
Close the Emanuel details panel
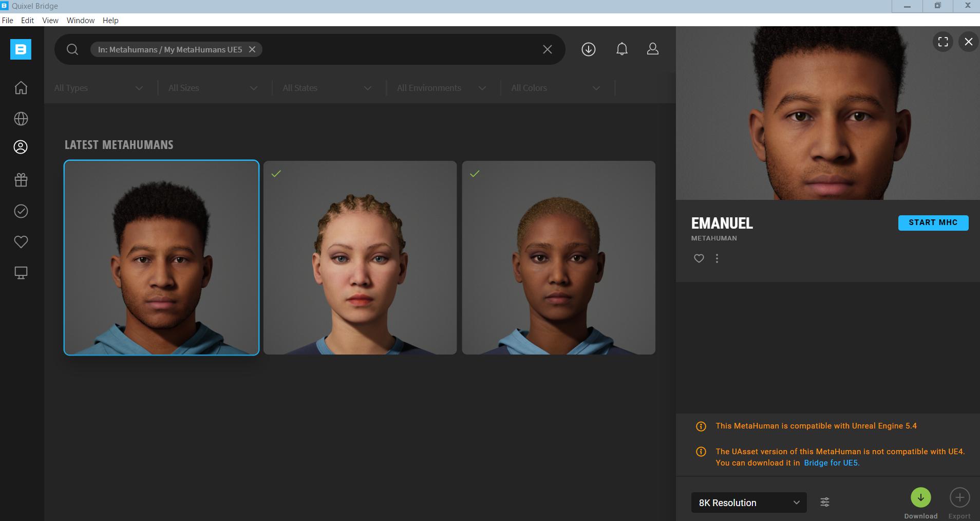969,42
